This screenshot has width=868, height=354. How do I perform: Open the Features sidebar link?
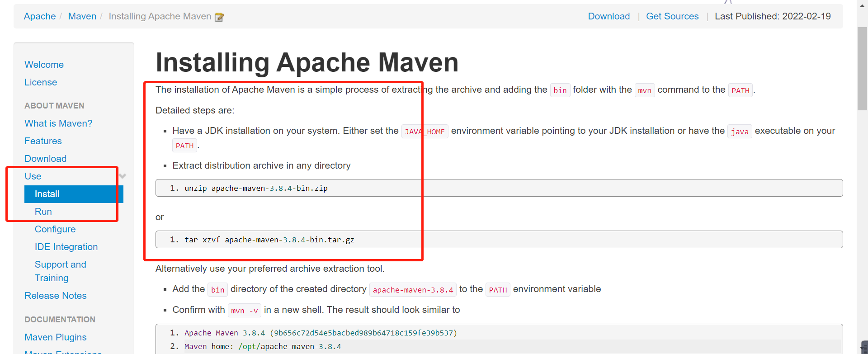coord(43,141)
